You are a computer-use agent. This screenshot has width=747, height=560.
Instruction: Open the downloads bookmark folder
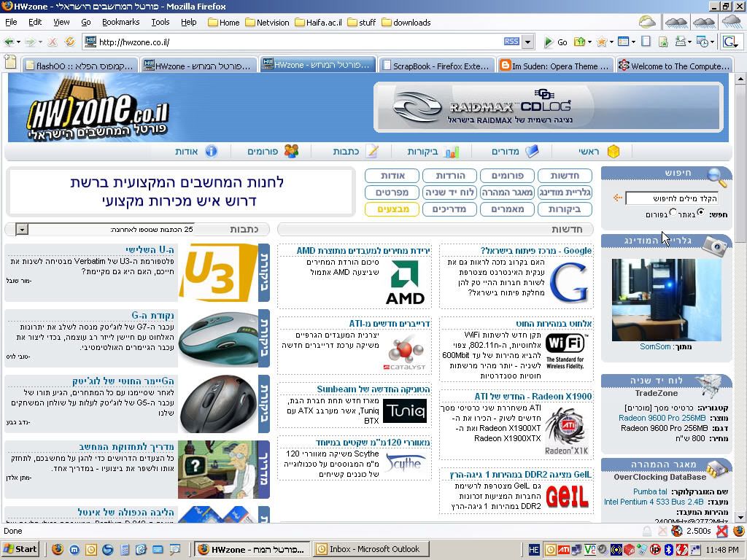[x=406, y=23]
